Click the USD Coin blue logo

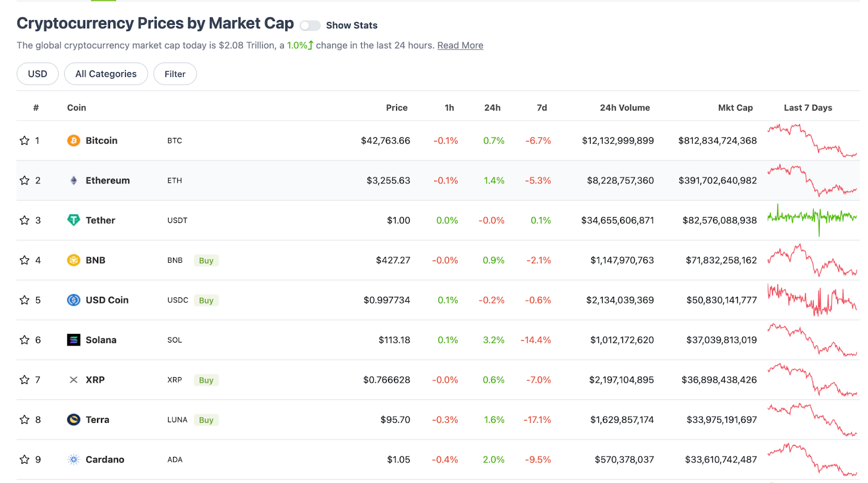point(74,300)
